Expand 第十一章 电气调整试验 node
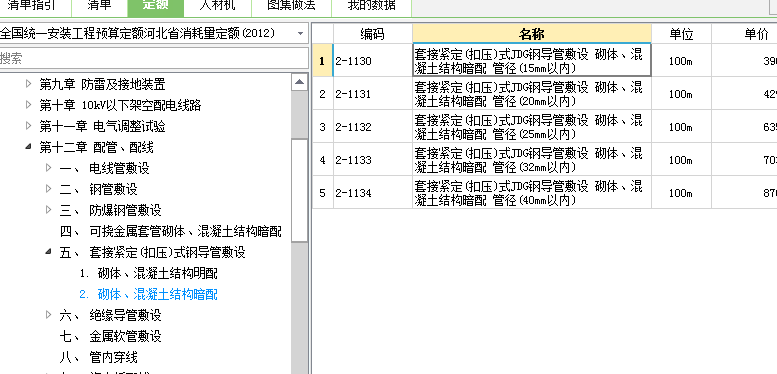This screenshot has width=777, height=374. pyautogui.click(x=28, y=126)
